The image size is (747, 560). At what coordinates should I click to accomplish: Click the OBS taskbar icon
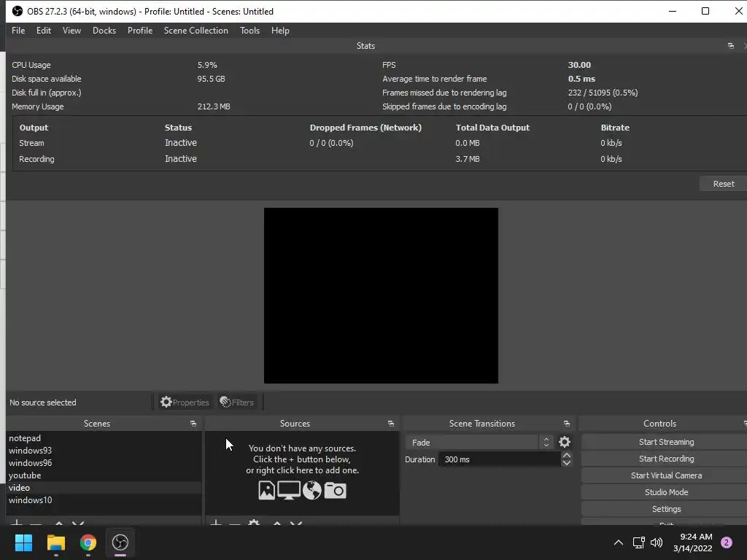tap(120, 542)
